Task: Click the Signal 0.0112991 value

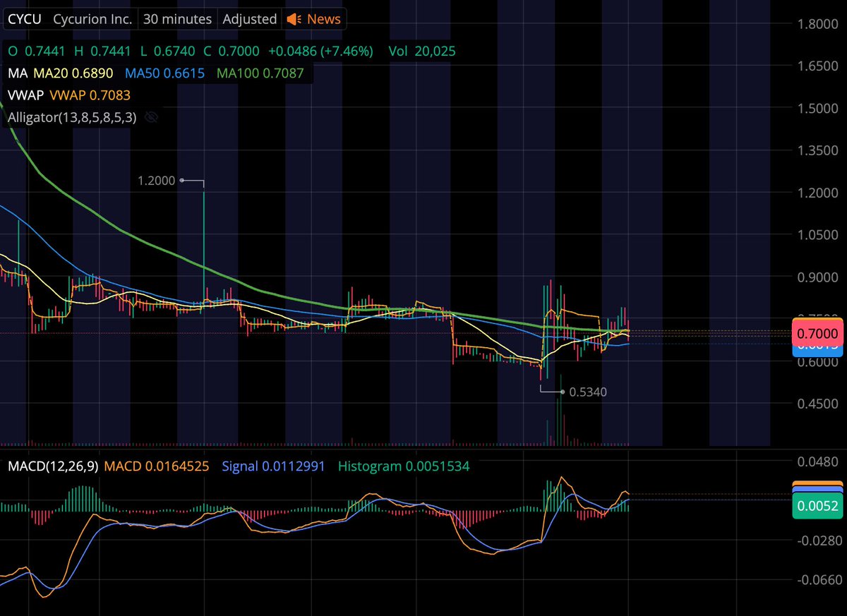Action: pos(273,466)
